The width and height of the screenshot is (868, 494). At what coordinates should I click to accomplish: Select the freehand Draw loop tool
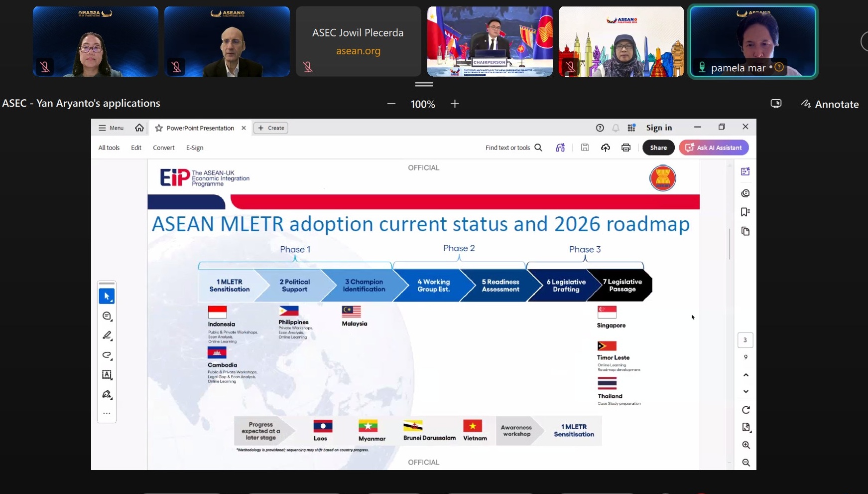click(x=107, y=355)
